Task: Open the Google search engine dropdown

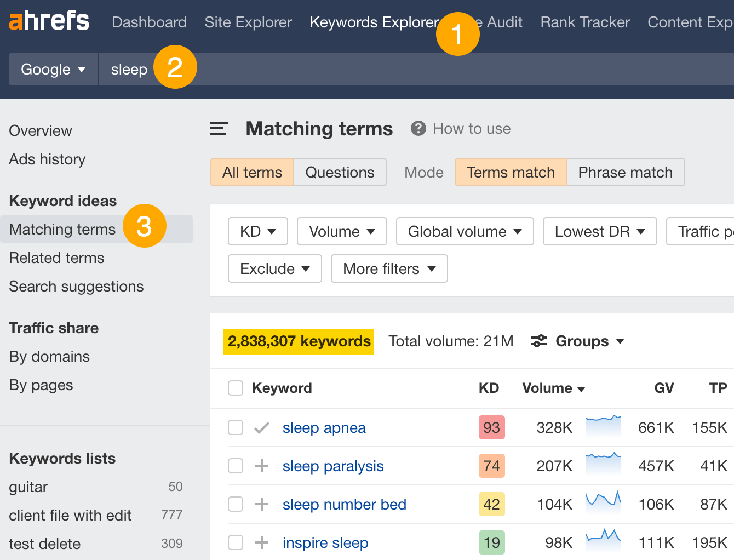Action: (x=53, y=69)
